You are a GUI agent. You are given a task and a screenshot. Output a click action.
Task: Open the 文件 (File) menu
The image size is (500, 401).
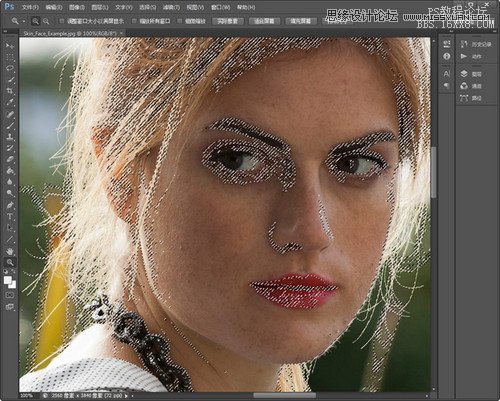tap(30, 7)
